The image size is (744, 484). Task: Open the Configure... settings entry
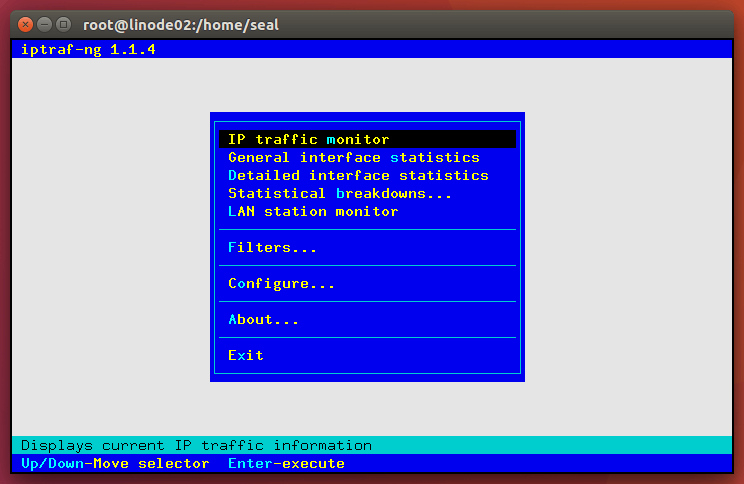click(x=281, y=283)
